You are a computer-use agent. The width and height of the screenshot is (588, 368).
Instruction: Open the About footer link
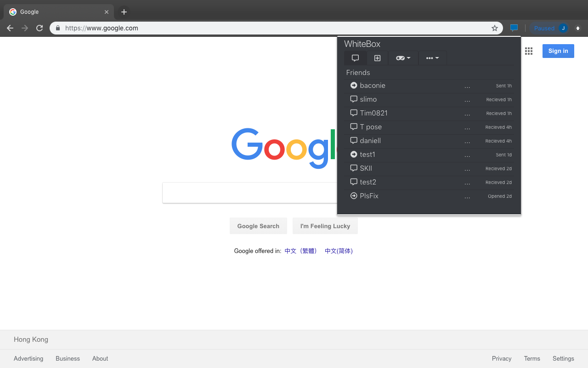[x=100, y=359]
